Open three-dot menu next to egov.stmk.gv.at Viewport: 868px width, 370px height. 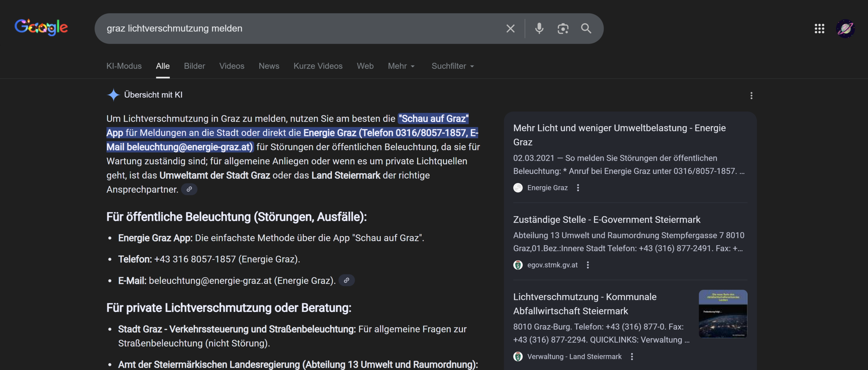point(588,265)
